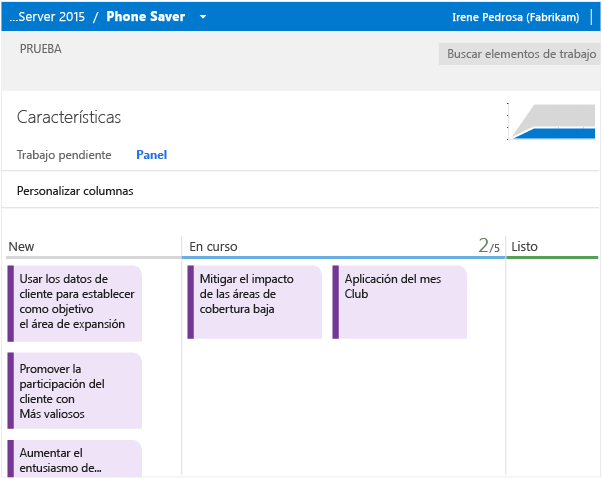The image size is (602, 479).
Task: Focus the Buscar elementos de trabajo search box
Action: [x=520, y=54]
